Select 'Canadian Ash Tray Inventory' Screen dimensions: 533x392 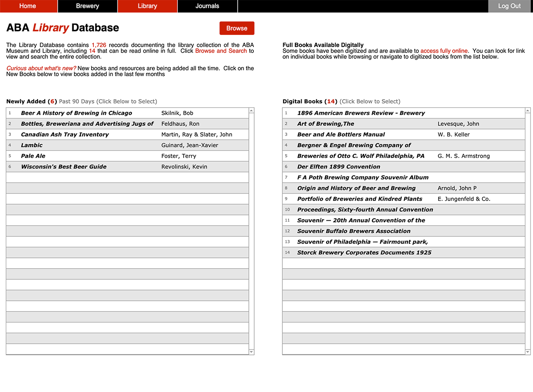tap(64, 134)
